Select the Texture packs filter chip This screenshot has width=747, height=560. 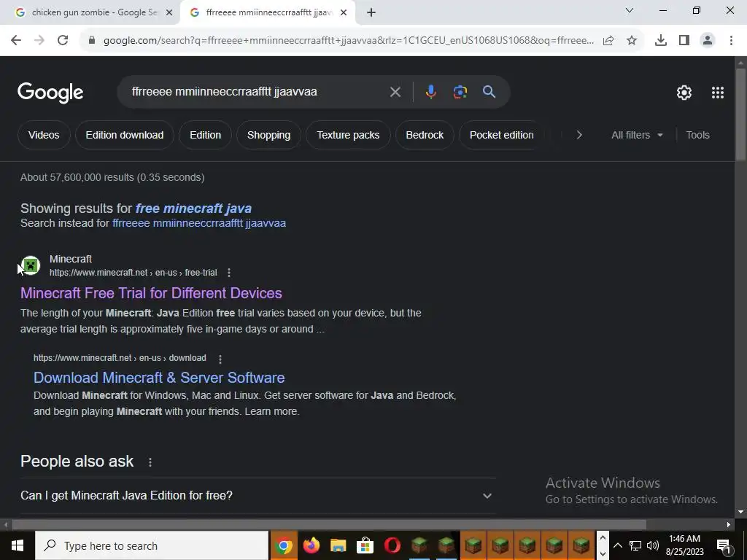coord(348,135)
